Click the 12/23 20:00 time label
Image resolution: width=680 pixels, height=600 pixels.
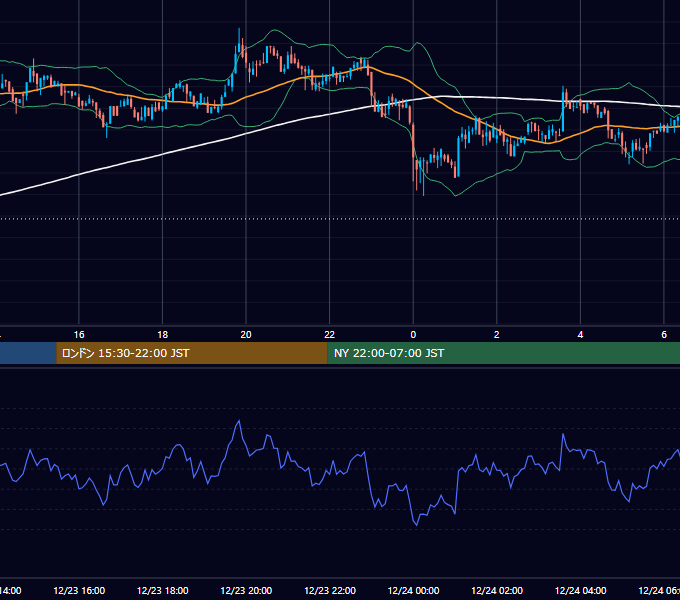click(246, 590)
